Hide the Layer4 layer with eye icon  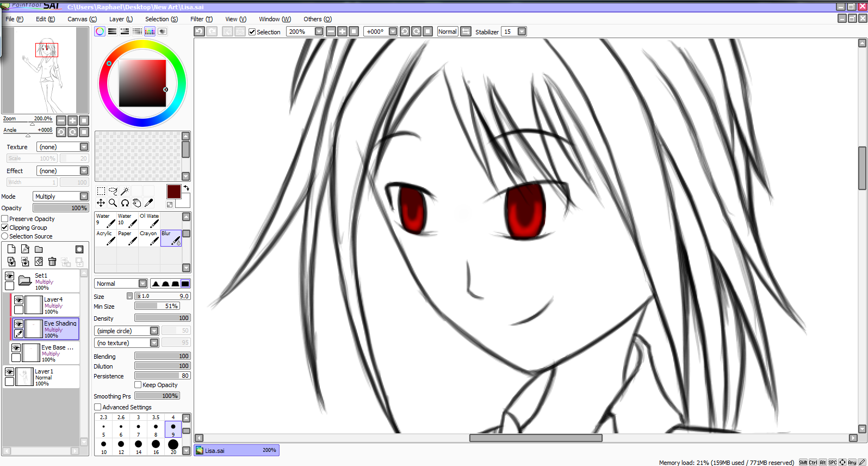pyautogui.click(x=18, y=300)
